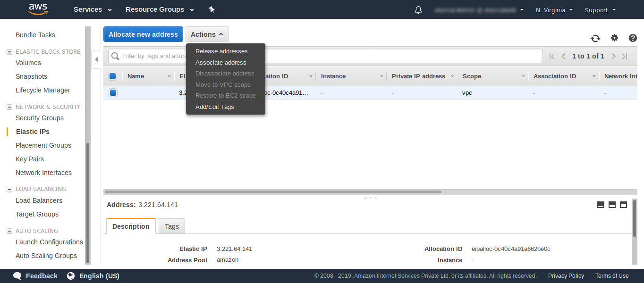Navigate to Load Balancers in the sidebar
Screen dimensions: 644x283
(x=39, y=200)
